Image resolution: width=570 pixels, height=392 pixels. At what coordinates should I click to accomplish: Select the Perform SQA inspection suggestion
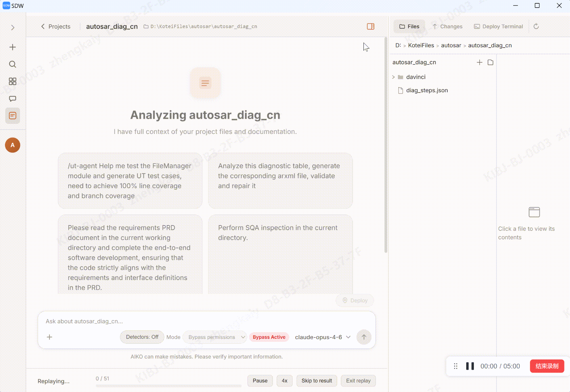pyautogui.click(x=280, y=254)
